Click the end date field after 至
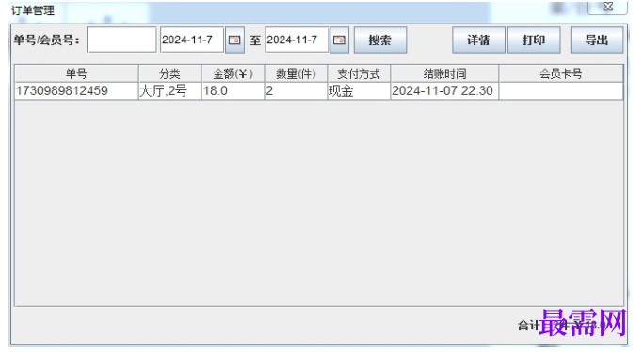The width and height of the screenshot is (644, 352). click(x=297, y=40)
